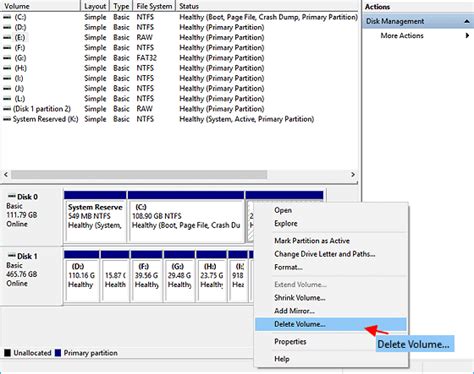This screenshot has width=474, height=374.
Task: Click the drive icon beside (L:) volume row
Action: click(7, 99)
